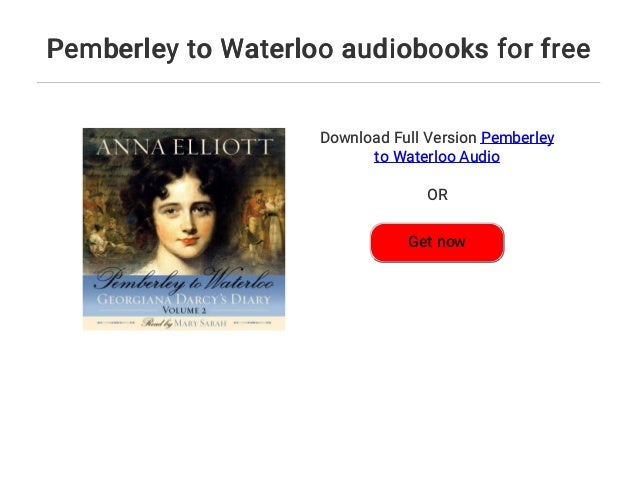
Task: Select the page heading about free audiobooks
Action: coord(319,49)
